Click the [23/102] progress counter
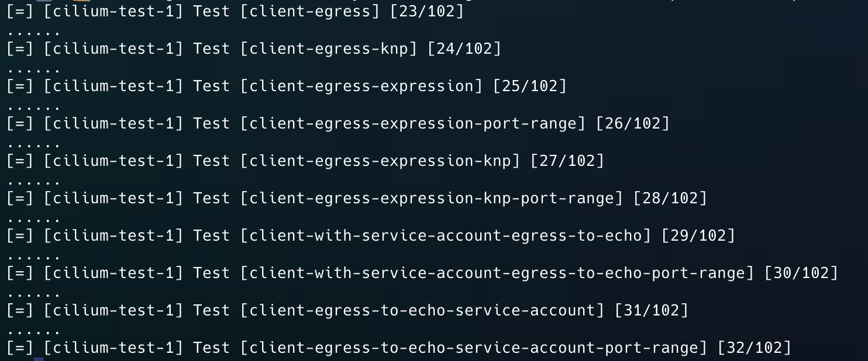The image size is (868, 361). pyautogui.click(x=427, y=11)
